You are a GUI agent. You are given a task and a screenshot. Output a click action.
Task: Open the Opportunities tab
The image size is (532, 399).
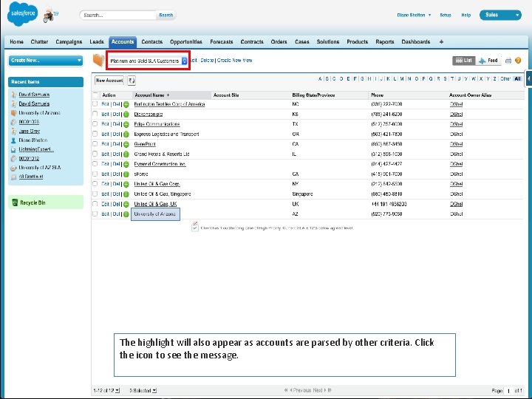[x=186, y=41]
